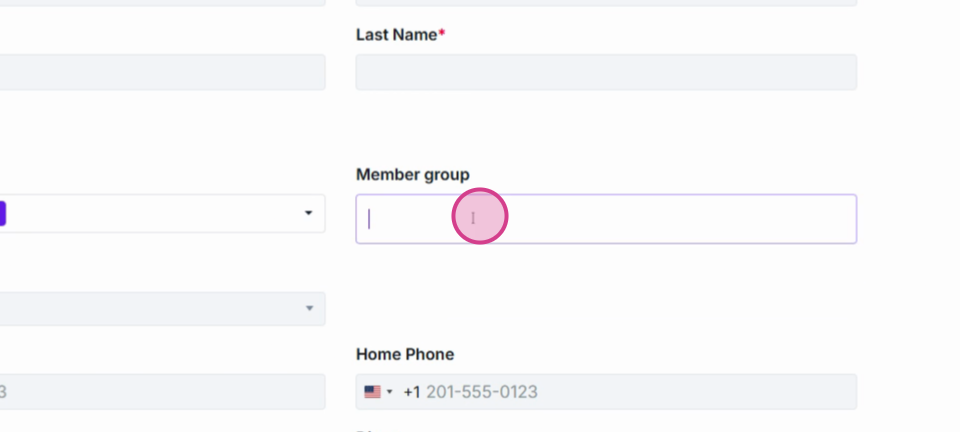Click the disabled grey dropdown field
The image size is (960, 432).
pyautogui.click(x=163, y=309)
